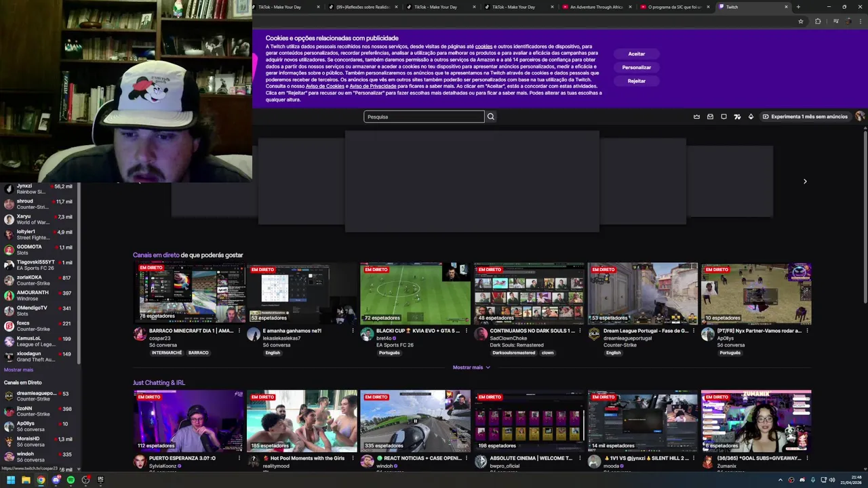Click Experimenta 1 mês sem anúncios
868x488 pixels.
coord(805,117)
